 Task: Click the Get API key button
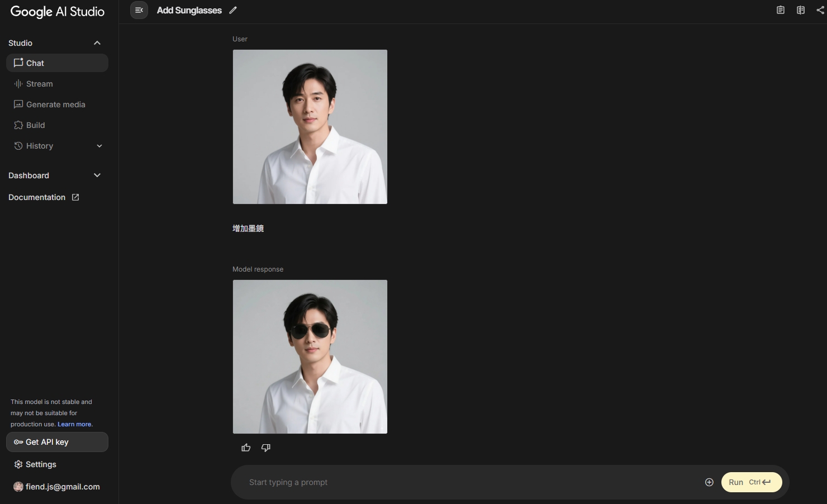[x=57, y=442]
